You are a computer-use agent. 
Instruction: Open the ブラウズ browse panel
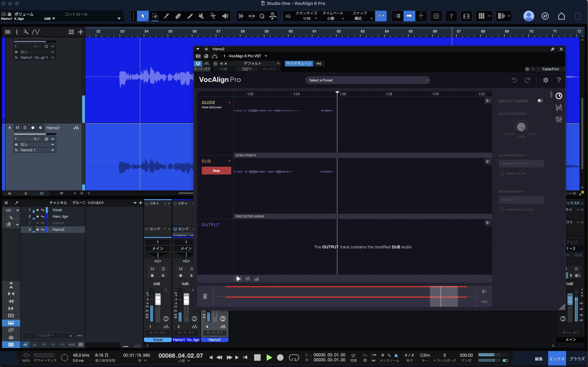point(577,359)
